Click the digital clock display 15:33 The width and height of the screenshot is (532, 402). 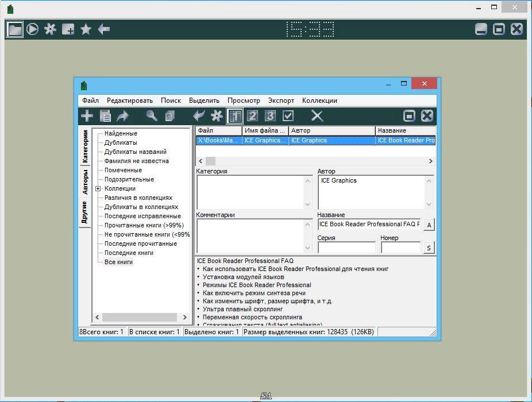click(310, 29)
